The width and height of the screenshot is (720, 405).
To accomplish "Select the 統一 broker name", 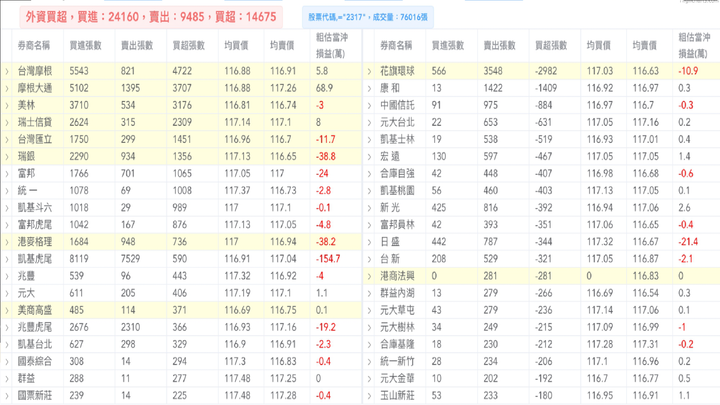I will 28,191.
